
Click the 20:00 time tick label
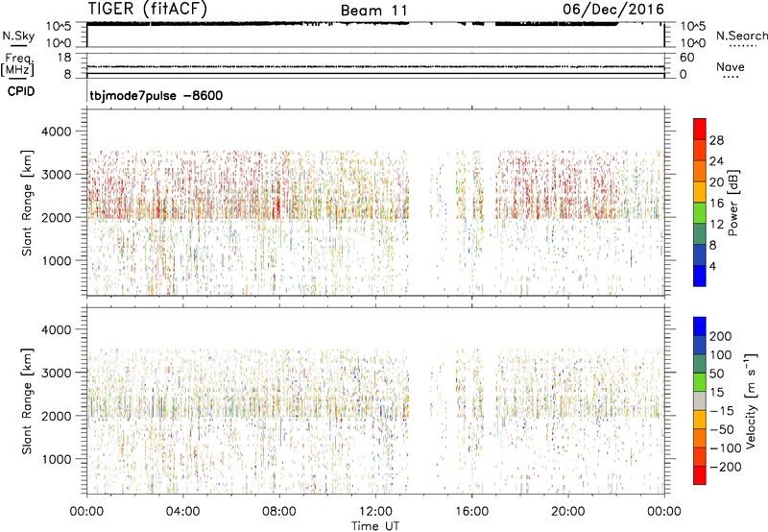567,512
